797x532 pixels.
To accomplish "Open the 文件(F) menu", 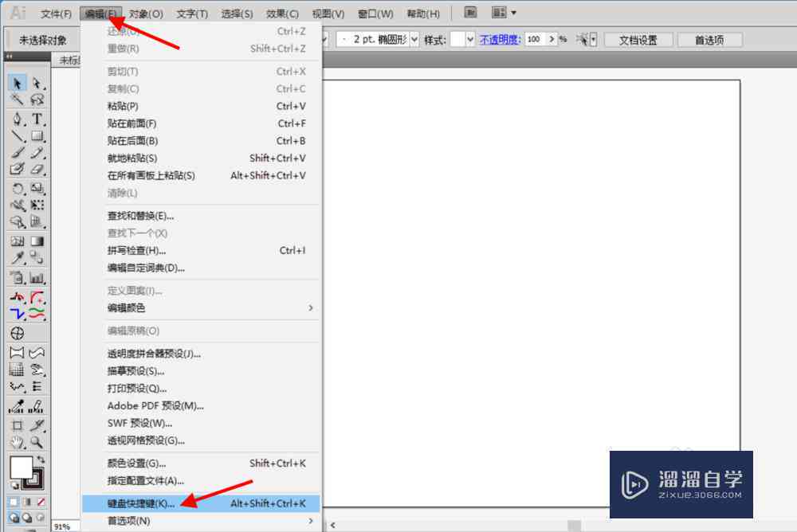I will [56, 14].
